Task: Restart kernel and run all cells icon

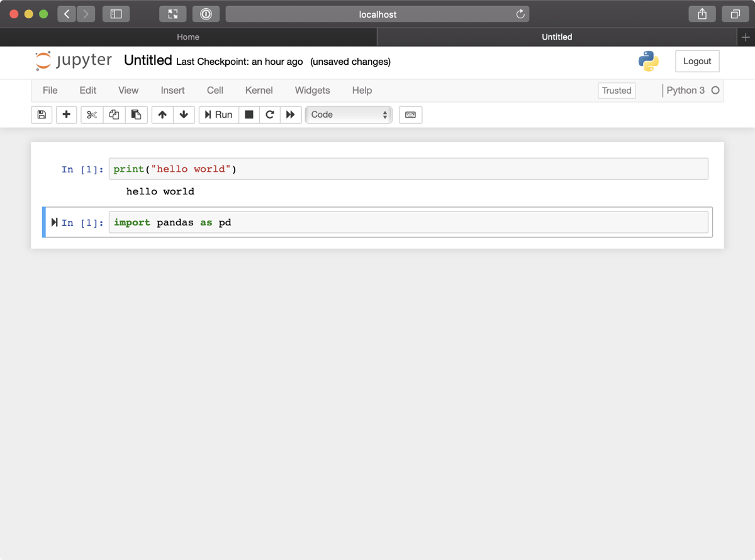Action: click(291, 115)
